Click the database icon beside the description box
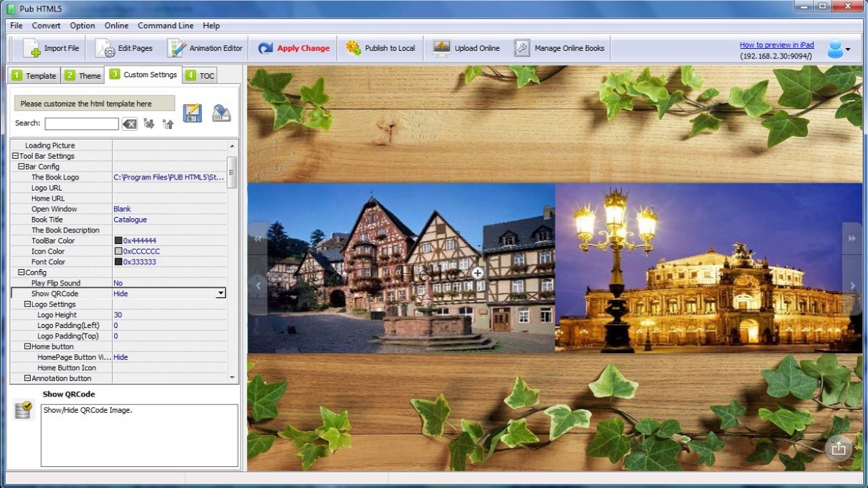This screenshot has width=868, height=488. point(23,409)
